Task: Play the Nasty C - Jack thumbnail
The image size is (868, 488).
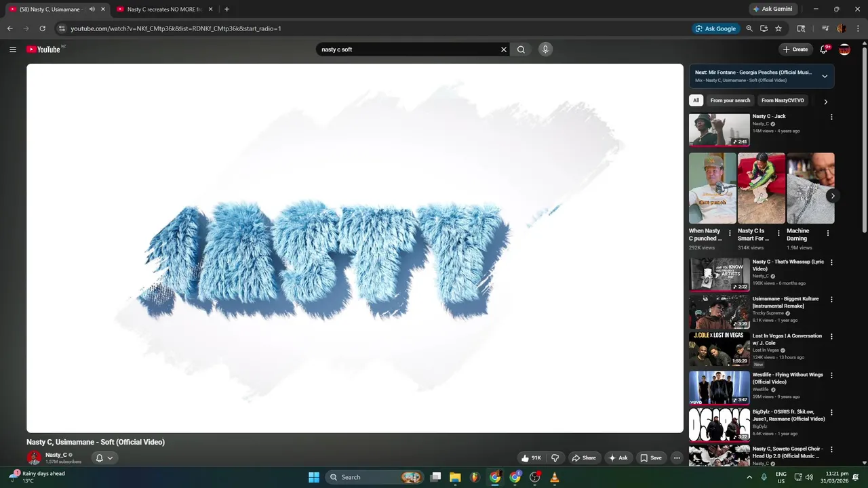Action: pos(719,129)
